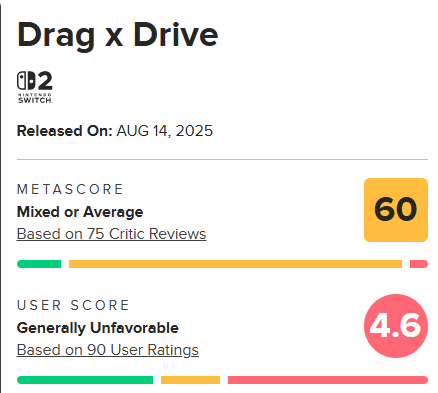Click the Drag x Drive game title
Screen dimensions: 438x393
[x=118, y=35]
